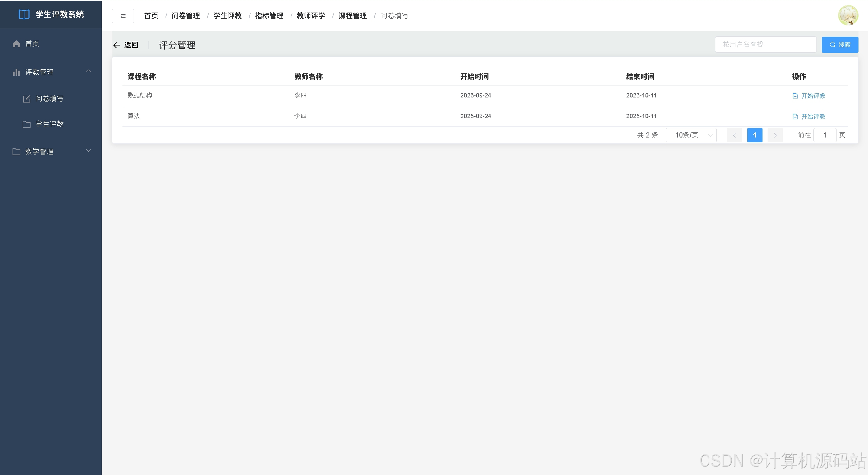
Task: Click the folder icon beside 教学管理
Action: pyautogui.click(x=16, y=152)
